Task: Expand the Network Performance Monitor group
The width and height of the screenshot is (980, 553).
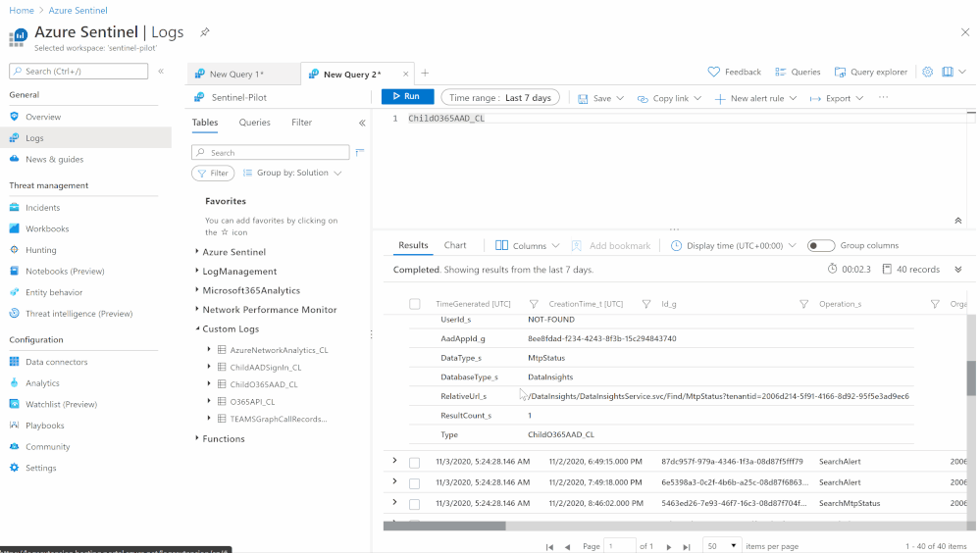Action: tap(197, 309)
